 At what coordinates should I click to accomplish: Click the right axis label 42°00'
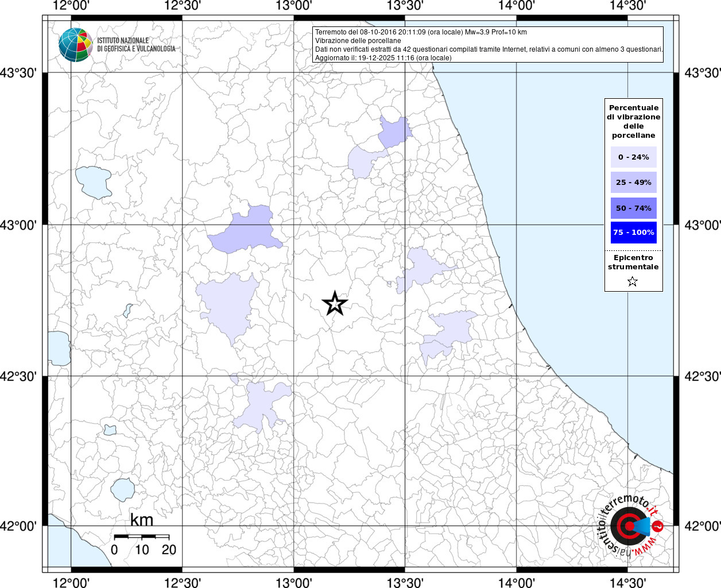703,526
